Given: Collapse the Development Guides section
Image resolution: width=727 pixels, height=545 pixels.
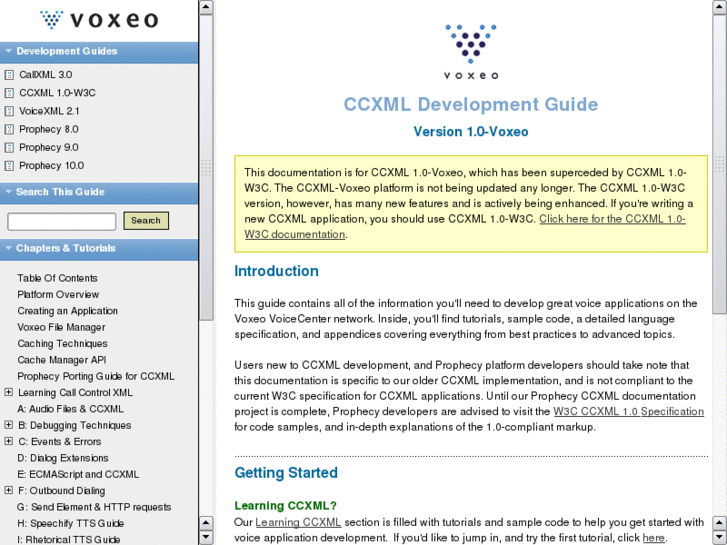Looking at the screenshot, I should (8, 51).
